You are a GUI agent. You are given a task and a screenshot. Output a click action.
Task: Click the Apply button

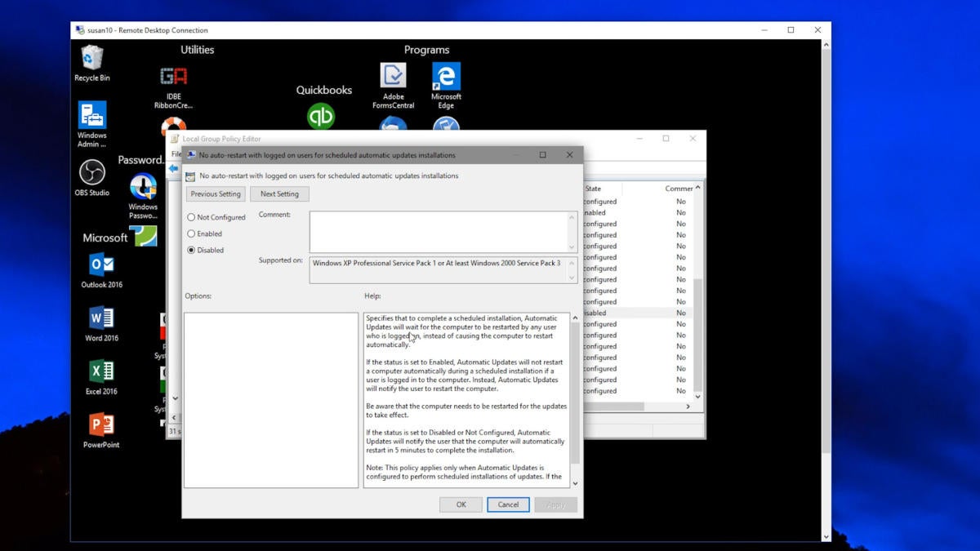coord(555,504)
